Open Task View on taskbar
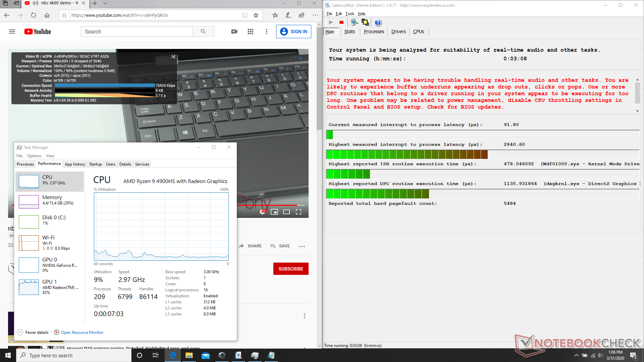Screen dimensions: 644x362 156,355
